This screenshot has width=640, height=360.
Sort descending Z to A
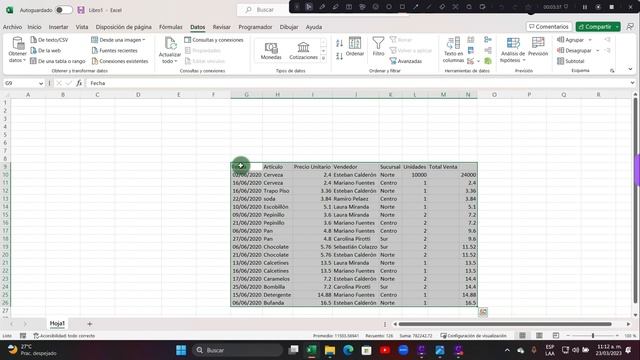click(339, 56)
